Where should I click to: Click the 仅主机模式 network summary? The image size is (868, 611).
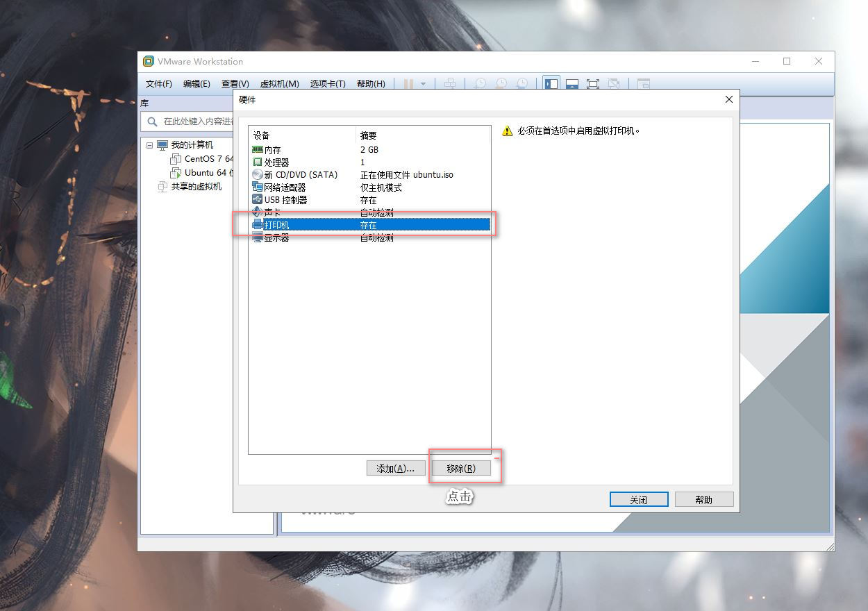[381, 187]
